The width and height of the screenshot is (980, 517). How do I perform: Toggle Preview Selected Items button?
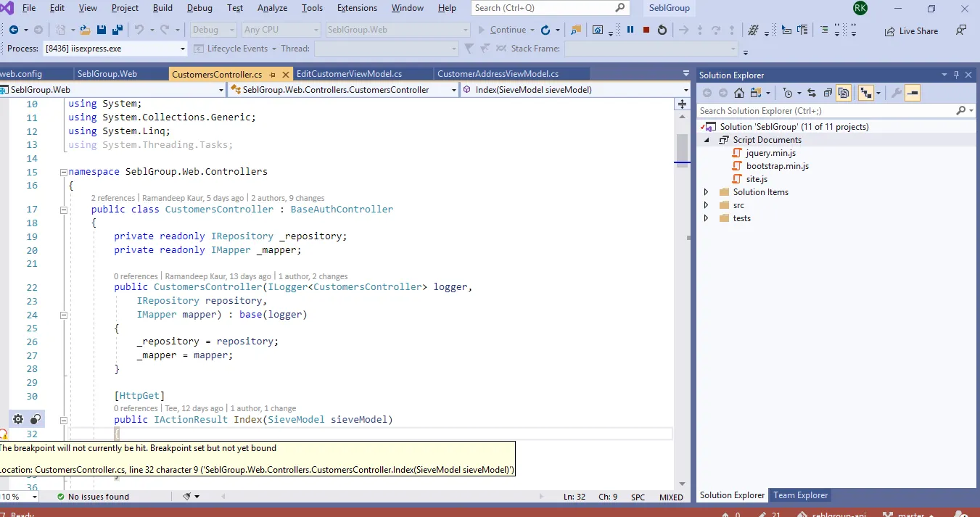[x=912, y=93]
